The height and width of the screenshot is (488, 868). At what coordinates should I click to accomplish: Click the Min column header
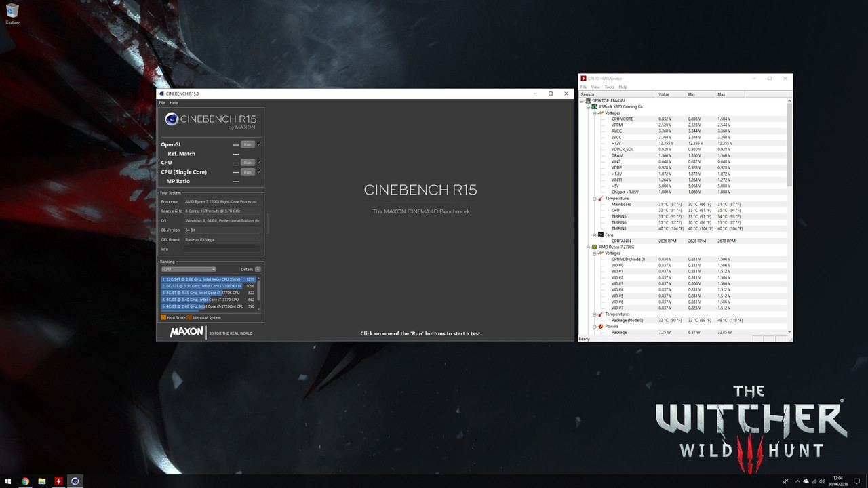tap(700, 94)
